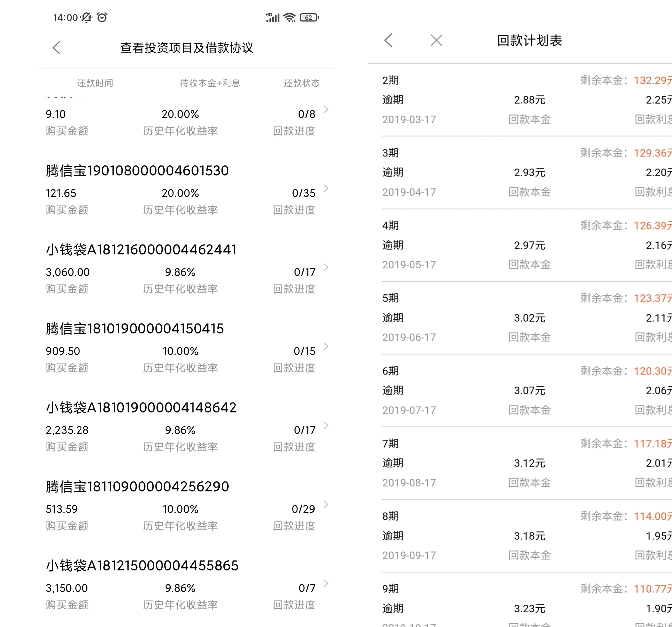Click the back arrow on investment list screen

pos(57,48)
